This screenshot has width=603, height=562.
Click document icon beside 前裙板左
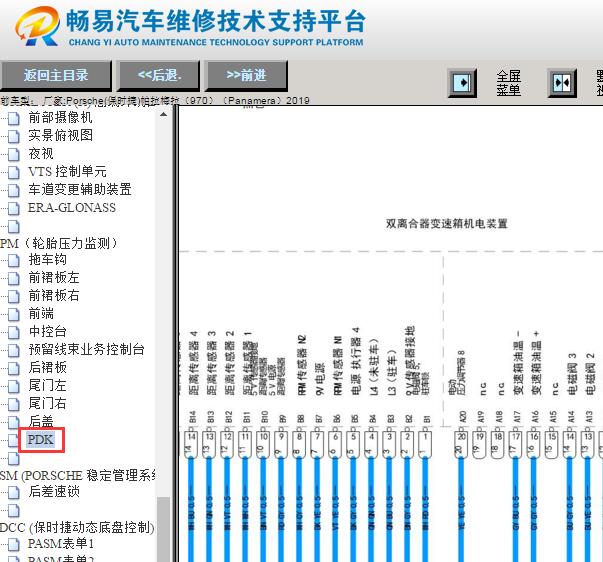click(x=14, y=278)
